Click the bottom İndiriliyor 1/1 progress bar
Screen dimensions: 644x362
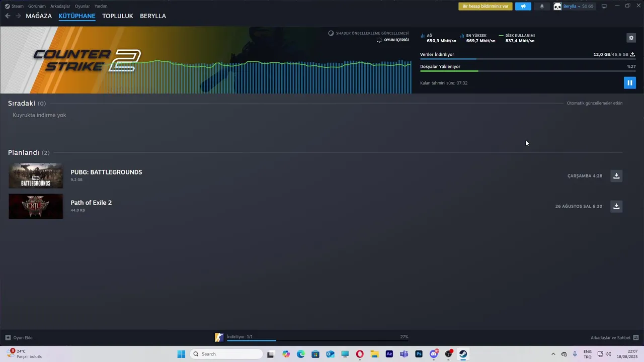317,340
